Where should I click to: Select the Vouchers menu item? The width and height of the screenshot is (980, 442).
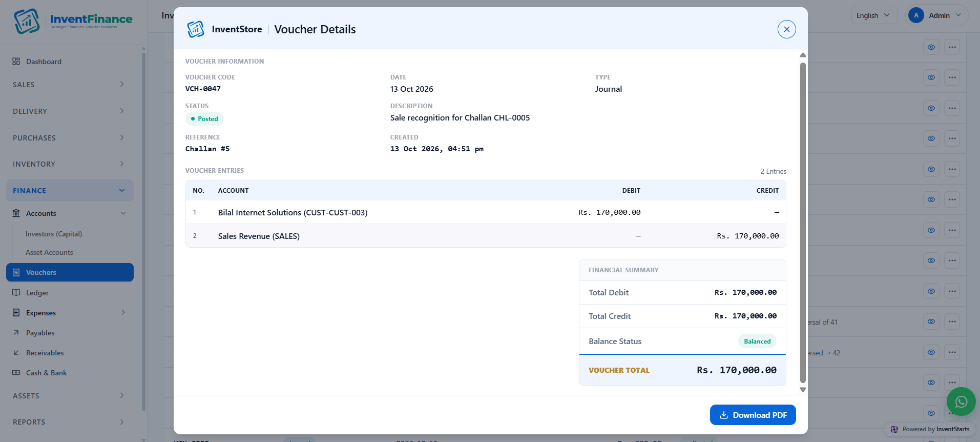click(70, 272)
